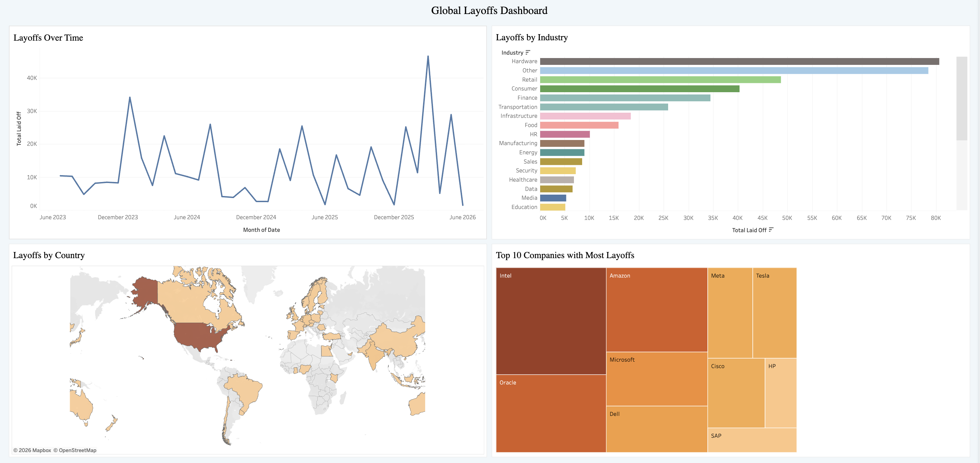Image resolution: width=980 pixels, height=463 pixels.
Task: Select the Healthcare label
Action: click(523, 180)
